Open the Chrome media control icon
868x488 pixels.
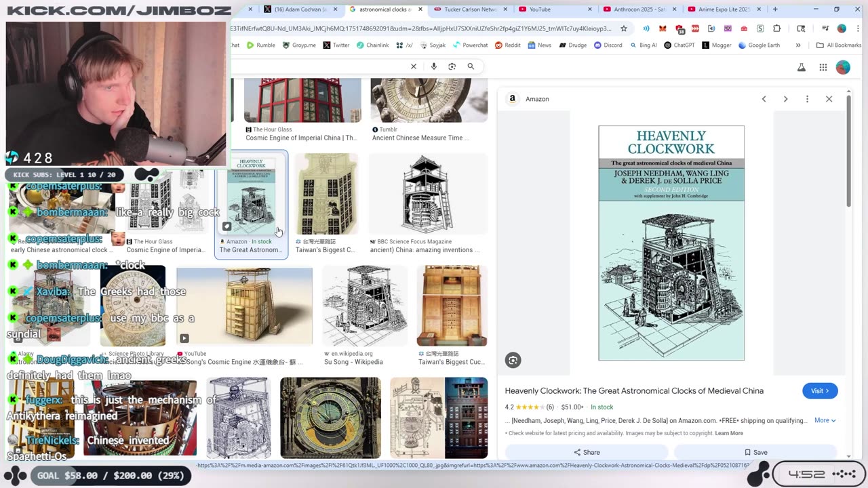tap(825, 28)
